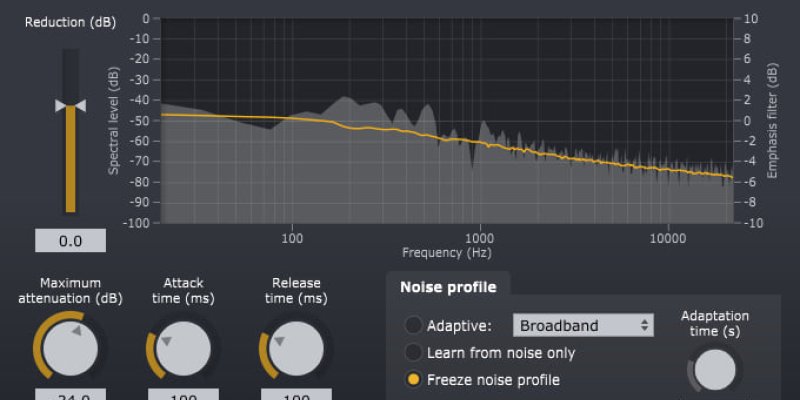Focus the Release time value box

tap(296, 394)
